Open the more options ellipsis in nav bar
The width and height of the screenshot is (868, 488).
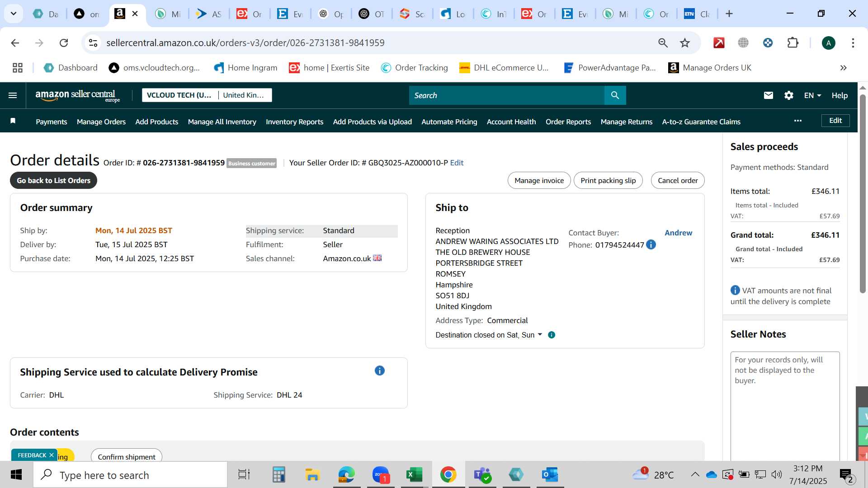[x=797, y=121]
